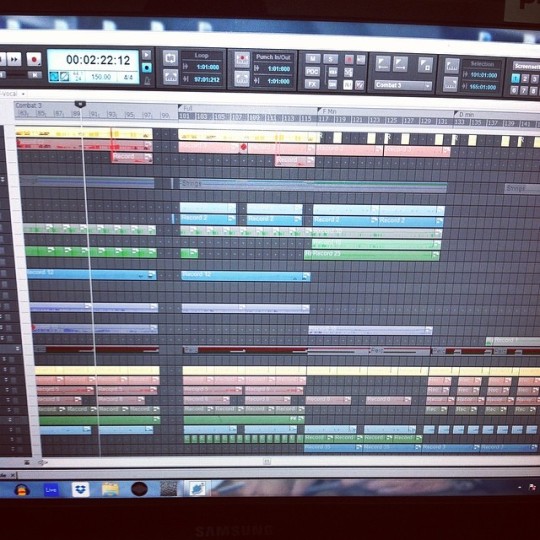Select screenset 2
Image resolution: width=540 pixels, height=540 pixels.
[x=525, y=79]
